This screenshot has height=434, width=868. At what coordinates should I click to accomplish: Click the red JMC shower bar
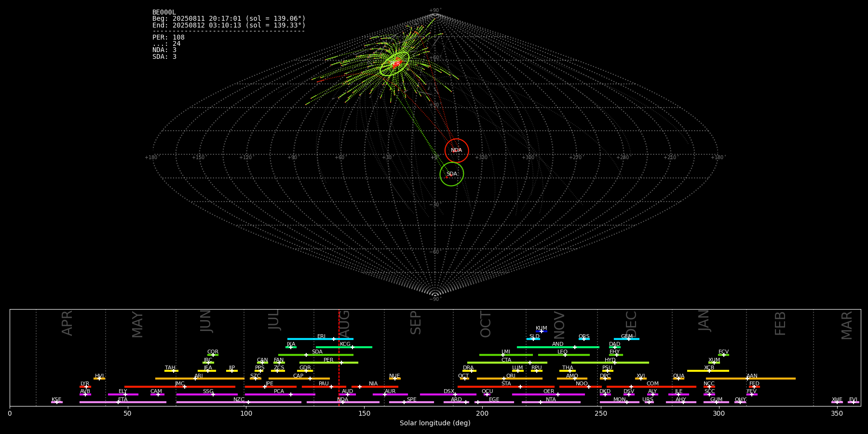click(180, 387)
